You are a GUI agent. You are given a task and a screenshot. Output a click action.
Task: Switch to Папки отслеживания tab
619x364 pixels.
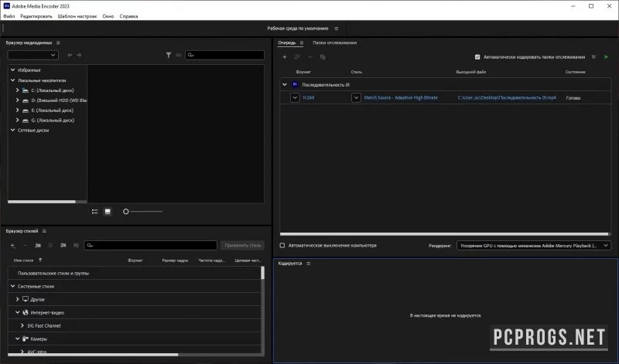(x=335, y=43)
